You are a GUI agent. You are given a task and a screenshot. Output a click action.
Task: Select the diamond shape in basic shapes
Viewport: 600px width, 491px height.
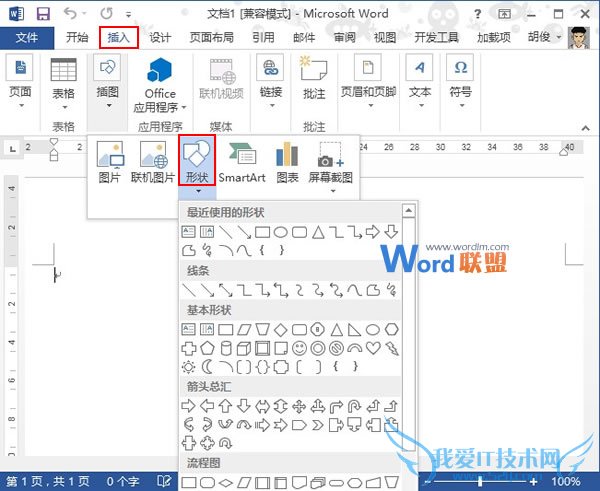tap(281, 330)
